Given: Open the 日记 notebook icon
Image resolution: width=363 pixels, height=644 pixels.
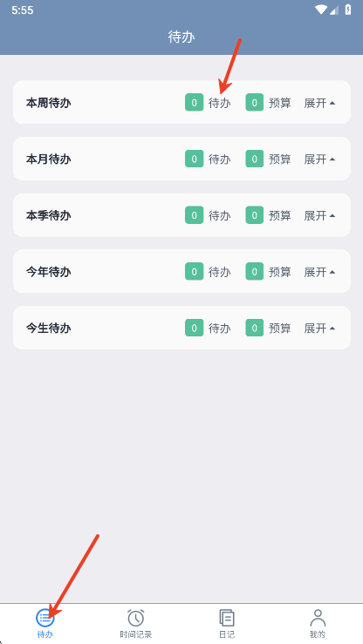Looking at the screenshot, I should 227,617.
